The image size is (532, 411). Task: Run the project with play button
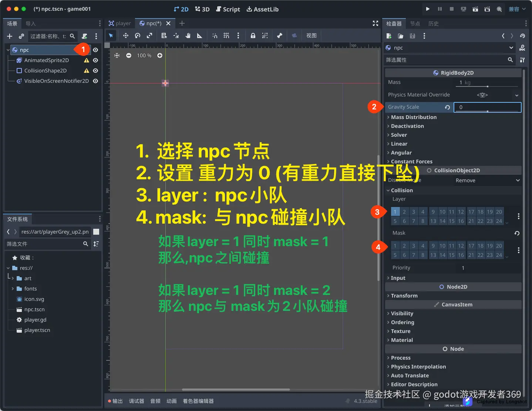[x=428, y=9]
